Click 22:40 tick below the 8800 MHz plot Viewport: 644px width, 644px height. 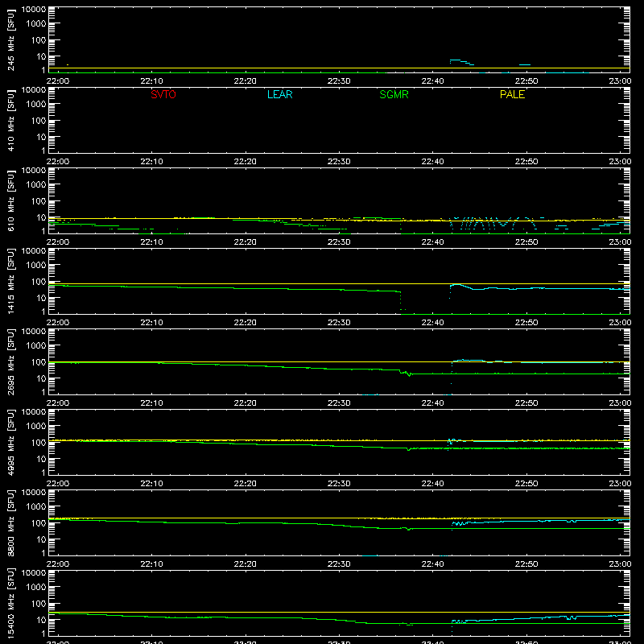[432, 564]
